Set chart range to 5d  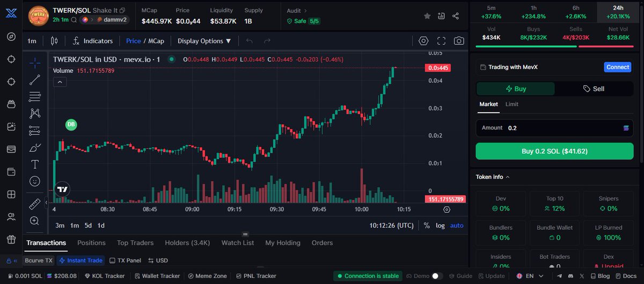click(87, 226)
